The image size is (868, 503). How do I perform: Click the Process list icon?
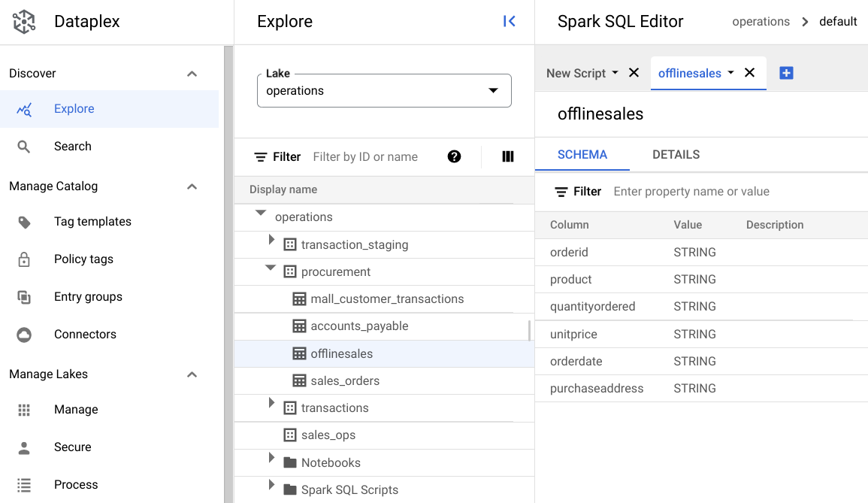(x=24, y=485)
